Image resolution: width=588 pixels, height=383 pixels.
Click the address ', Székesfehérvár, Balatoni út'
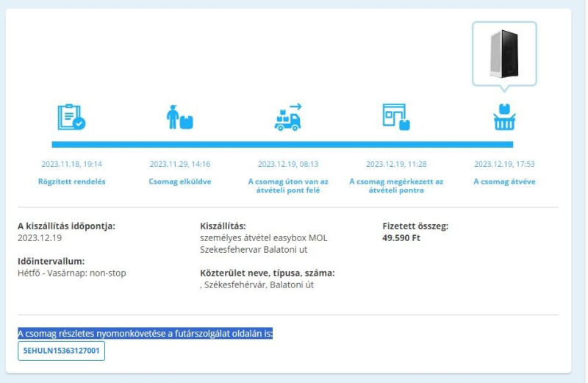tap(257, 284)
